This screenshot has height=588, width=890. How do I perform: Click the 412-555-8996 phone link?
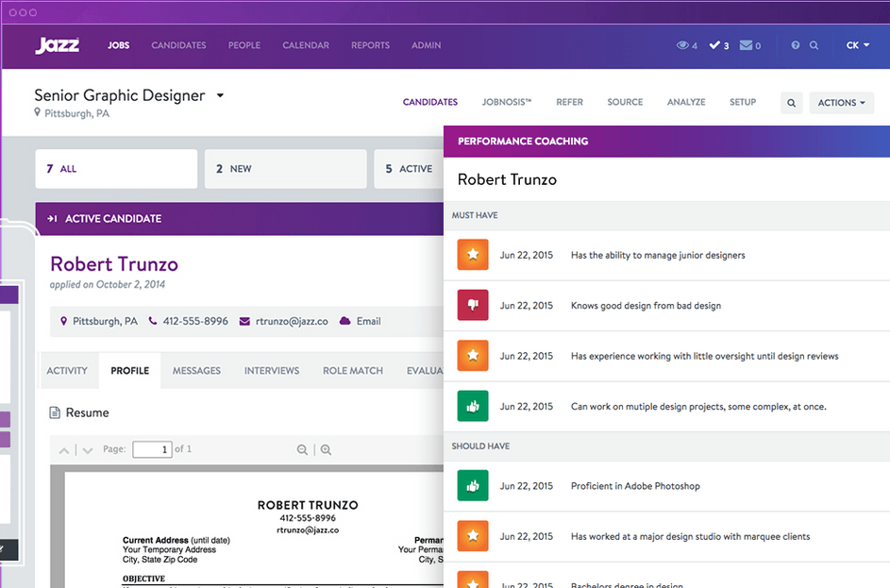coord(195,321)
